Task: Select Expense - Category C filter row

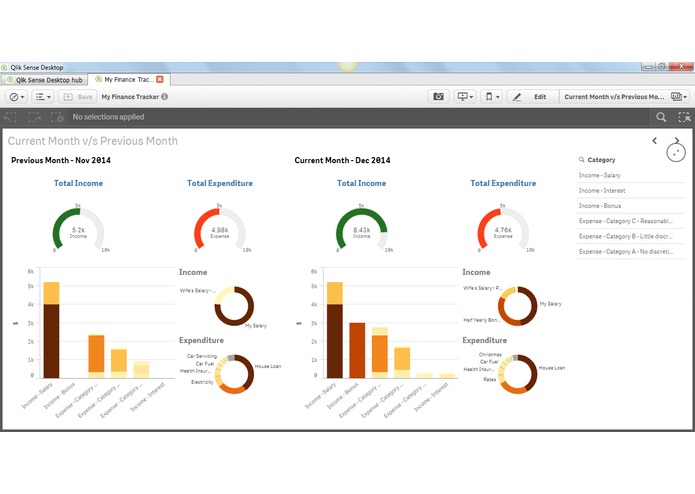Action: pyautogui.click(x=630, y=221)
